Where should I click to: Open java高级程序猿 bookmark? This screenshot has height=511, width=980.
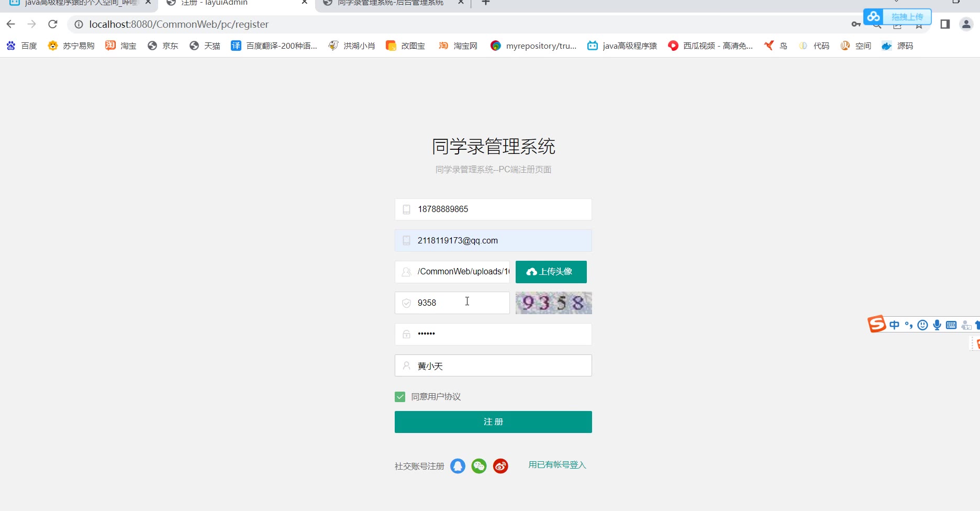tap(622, 46)
